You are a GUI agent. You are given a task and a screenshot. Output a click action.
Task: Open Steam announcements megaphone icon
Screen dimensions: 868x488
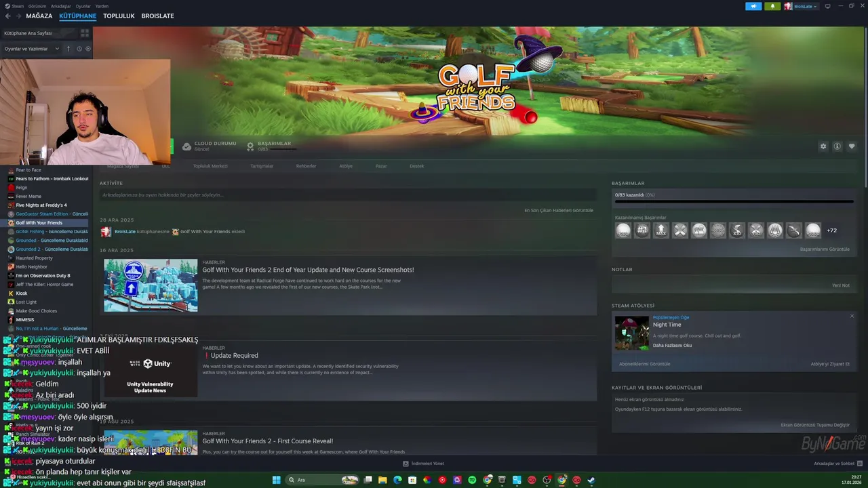point(753,6)
